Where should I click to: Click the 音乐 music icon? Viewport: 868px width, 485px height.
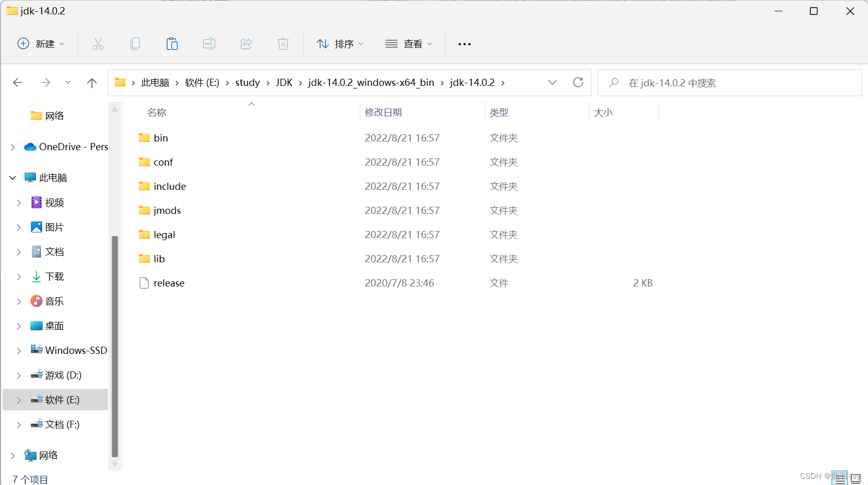pos(36,301)
